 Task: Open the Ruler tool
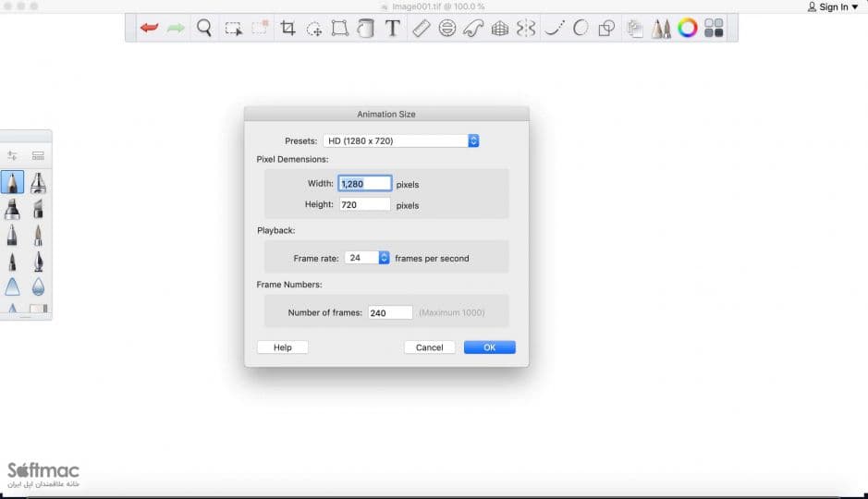(422, 28)
